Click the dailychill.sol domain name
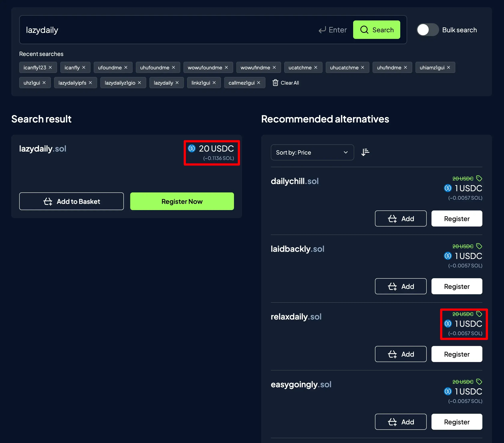The width and height of the screenshot is (504, 443). coord(294,181)
